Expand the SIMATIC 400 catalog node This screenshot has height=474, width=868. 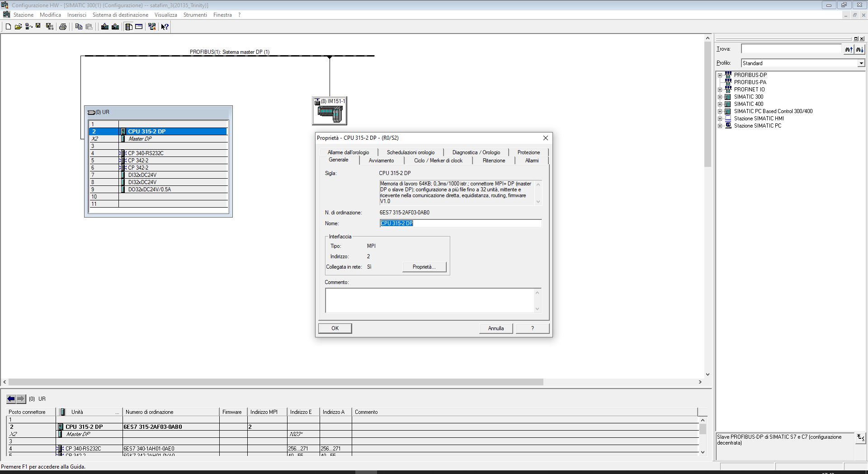720,104
